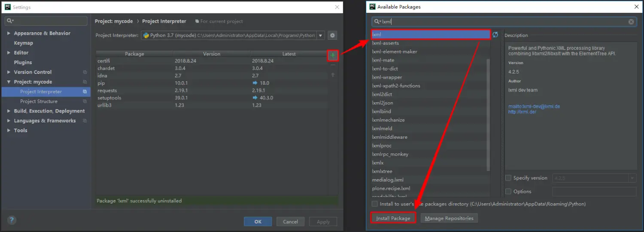Viewport: 644px width, 232px height.
Task: Open the mailto lxml-dev link
Action: point(534,106)
